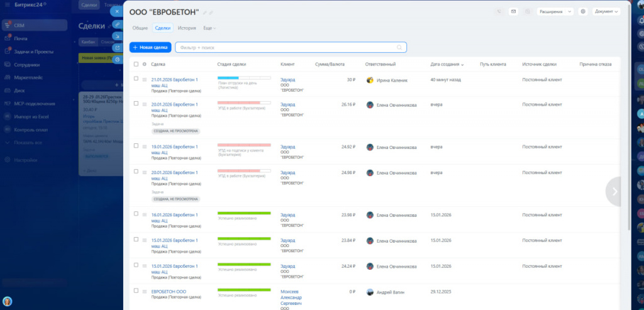Open row menu for 21.01.2026 Евробетон deal
Viewport: 644px width, 310px height.
(x=144, y=80)
